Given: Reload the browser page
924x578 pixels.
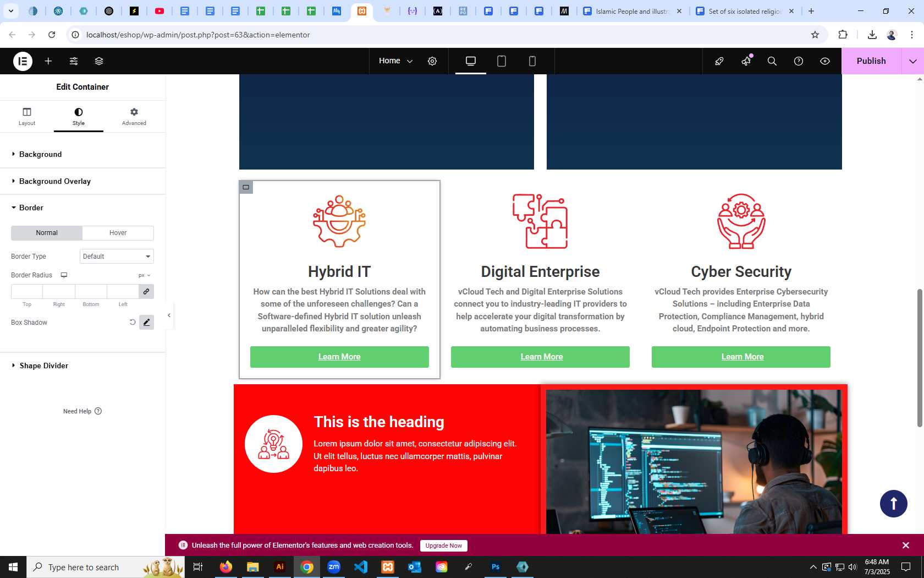Looking at the screenshot, I should click(52, 35).
